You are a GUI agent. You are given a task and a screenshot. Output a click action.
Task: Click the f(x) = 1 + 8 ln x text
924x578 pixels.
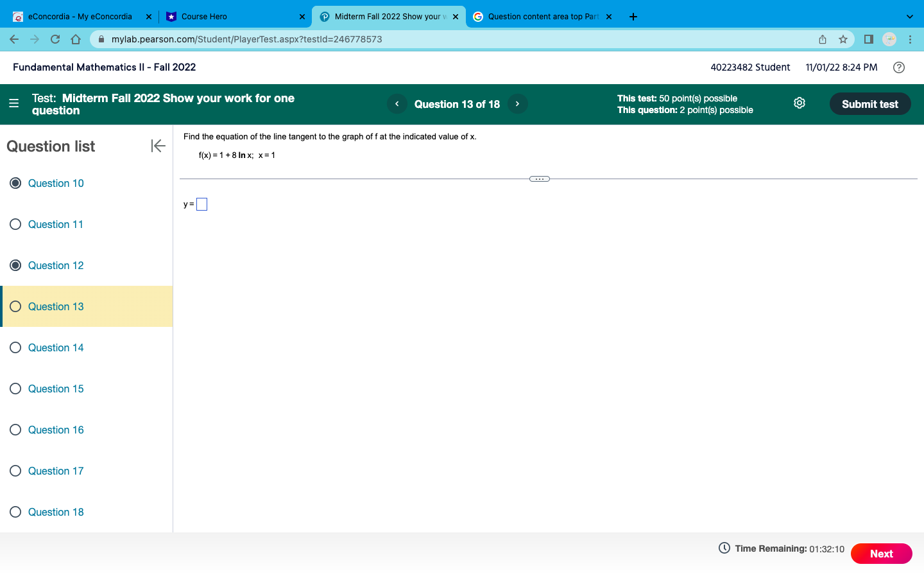226,155
